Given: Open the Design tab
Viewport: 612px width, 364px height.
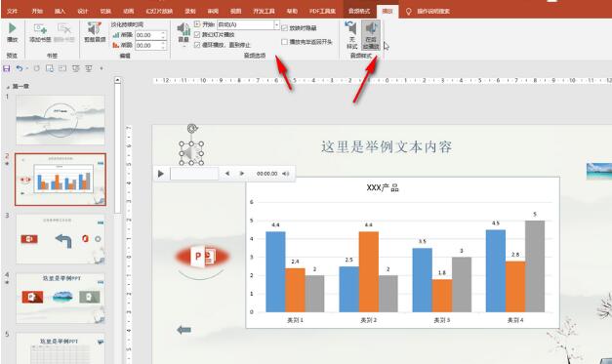Looking at the screenshot, I should tap(83, 11).
